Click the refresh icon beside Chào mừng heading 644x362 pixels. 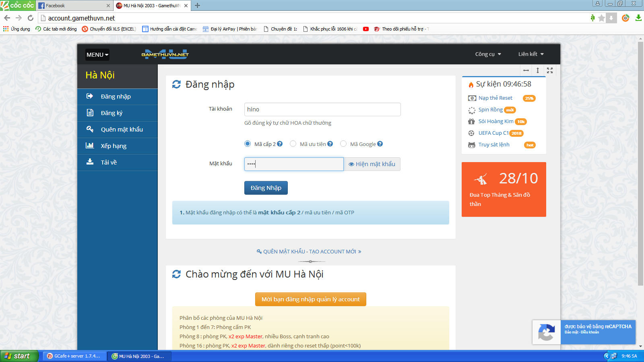click(x=176, y=274)
